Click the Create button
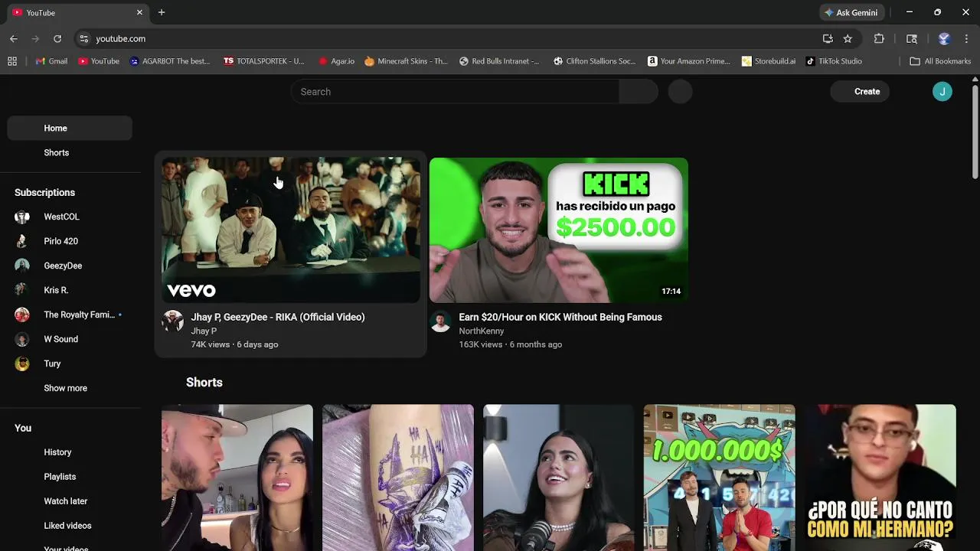Image resolution: width=980 pixels, height=551 pixels. tap(860, 91)
